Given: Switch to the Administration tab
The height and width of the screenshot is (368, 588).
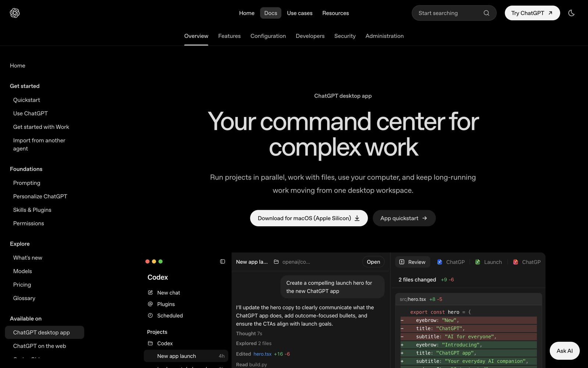Looking at the screenshot, I should [384, 36].
